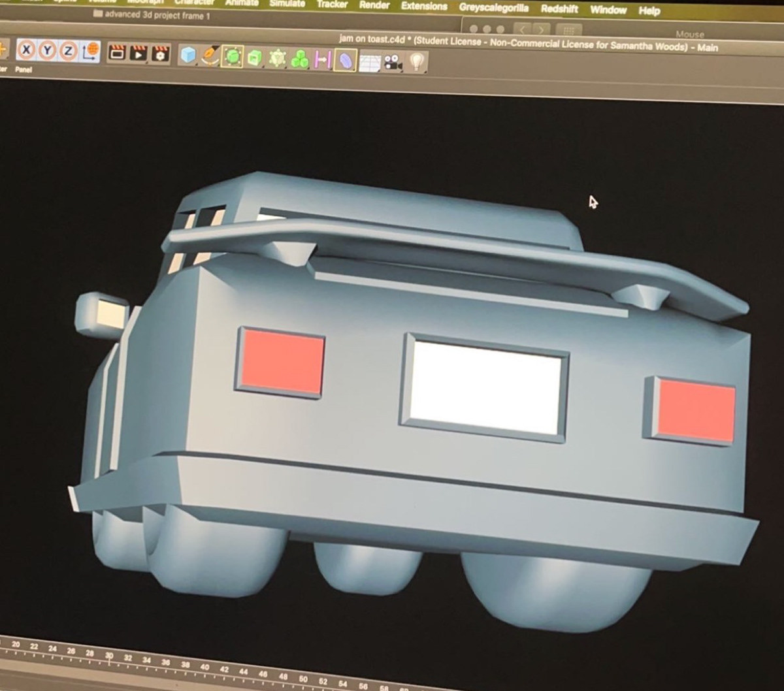Click the 'Mouse' label in background window
The image size is (784, 691).
tap(690, 34)
